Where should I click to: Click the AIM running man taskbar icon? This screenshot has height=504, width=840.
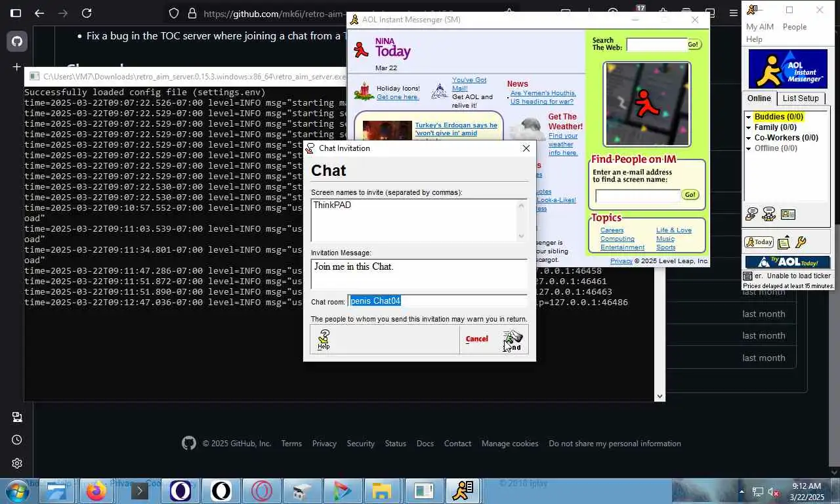pyautogui.click(x=463, y=491)
